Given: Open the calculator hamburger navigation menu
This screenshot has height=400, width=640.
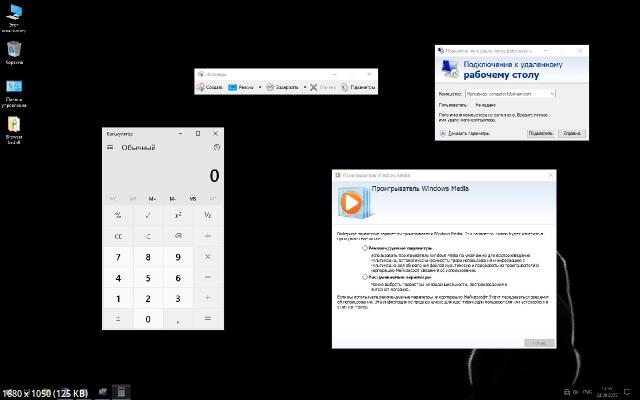Looking at the screenshot, I should tap(111, 148).
